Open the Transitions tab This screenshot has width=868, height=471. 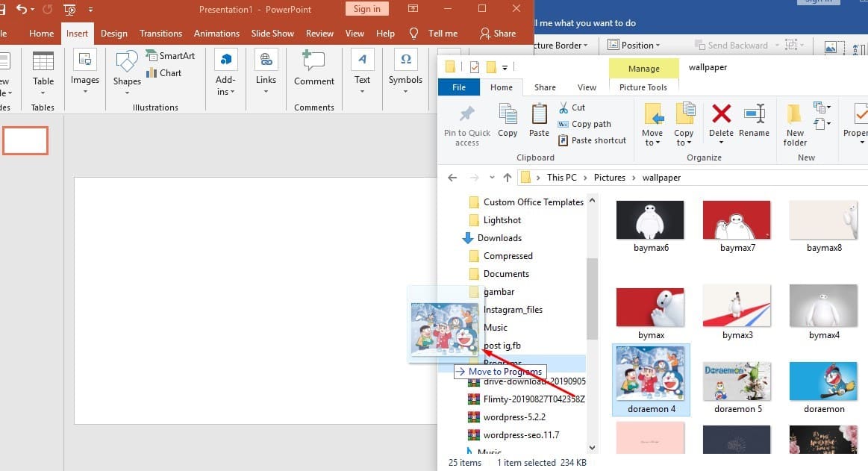[x=160, y=33]
